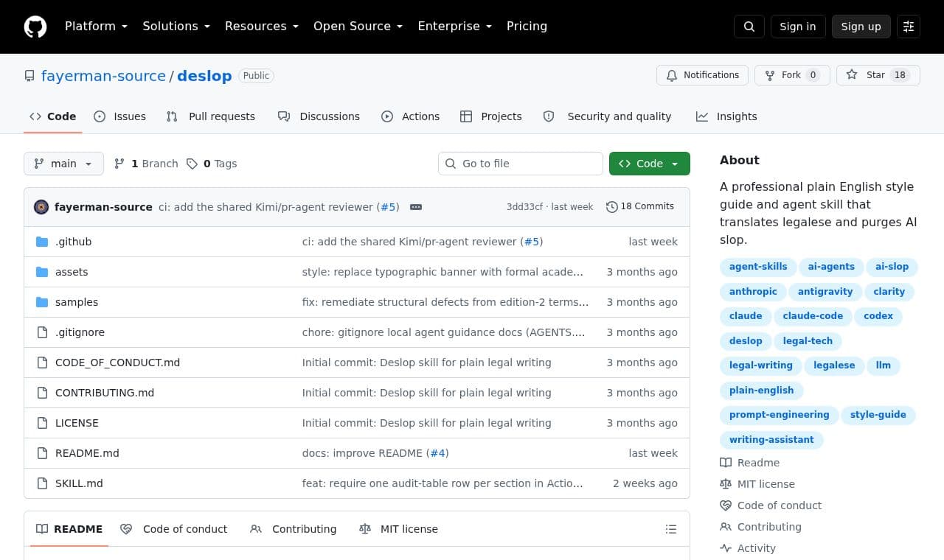This screenshot has height=560, width=944.
Task: Click the prompt-engineering topic tag
Action: tap(779, 415)
